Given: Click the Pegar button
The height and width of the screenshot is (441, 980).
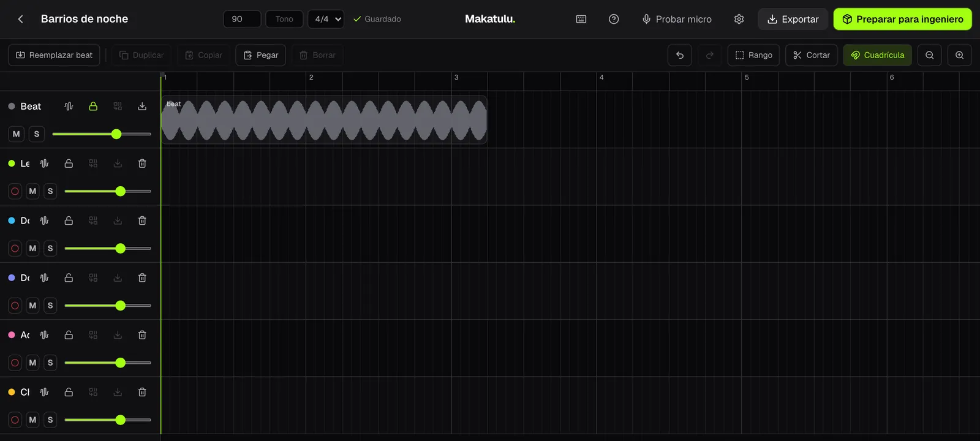Looking at the screenshot, I should (261, 55).
